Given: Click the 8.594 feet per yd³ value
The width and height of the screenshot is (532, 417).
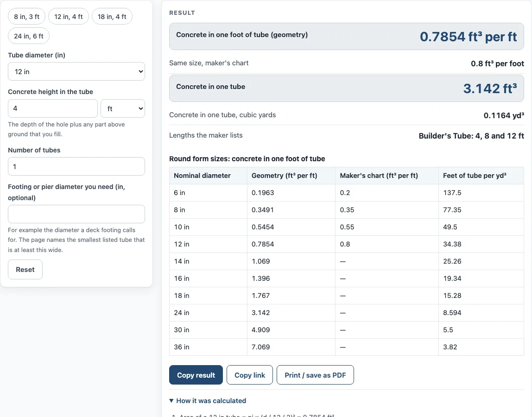Looking at the screenshot, I should tap(452, 313).
